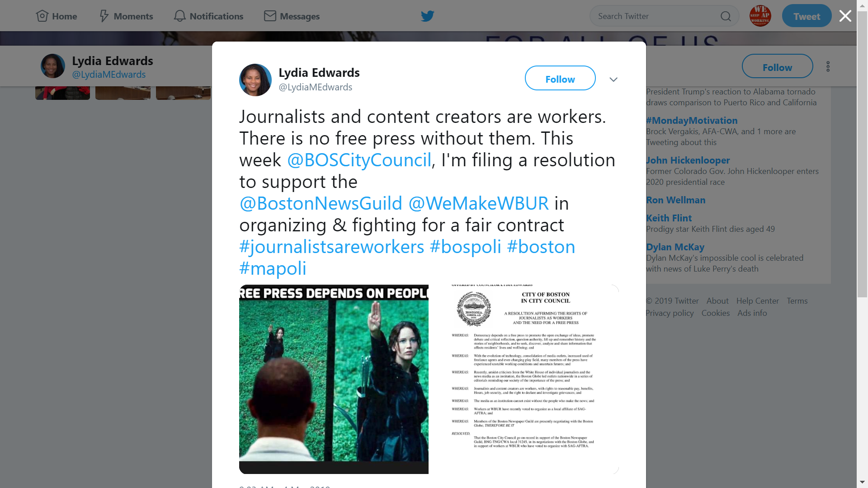Compose a new tweet with Tweet button
Screen dimensions: 868x488
(x=807, y=16)
